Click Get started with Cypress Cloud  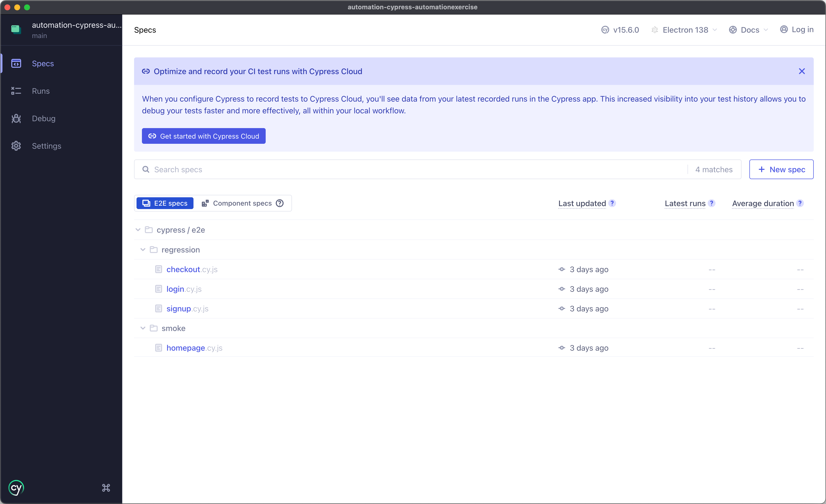pos(204,136)
